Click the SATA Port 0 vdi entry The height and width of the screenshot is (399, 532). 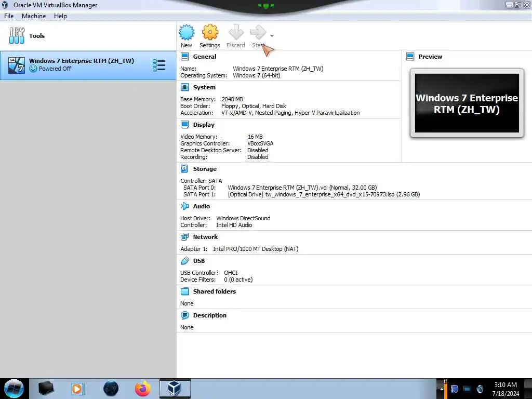[302, 187]
